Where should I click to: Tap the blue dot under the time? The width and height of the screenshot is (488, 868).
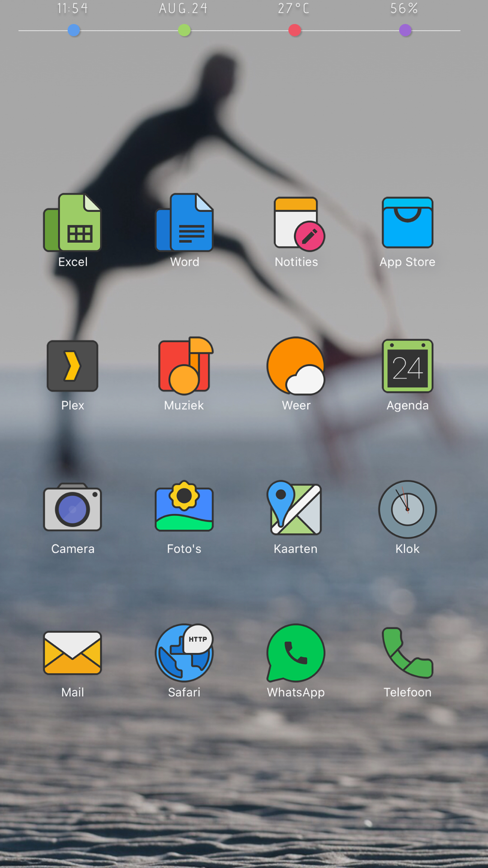click(74, 30)
